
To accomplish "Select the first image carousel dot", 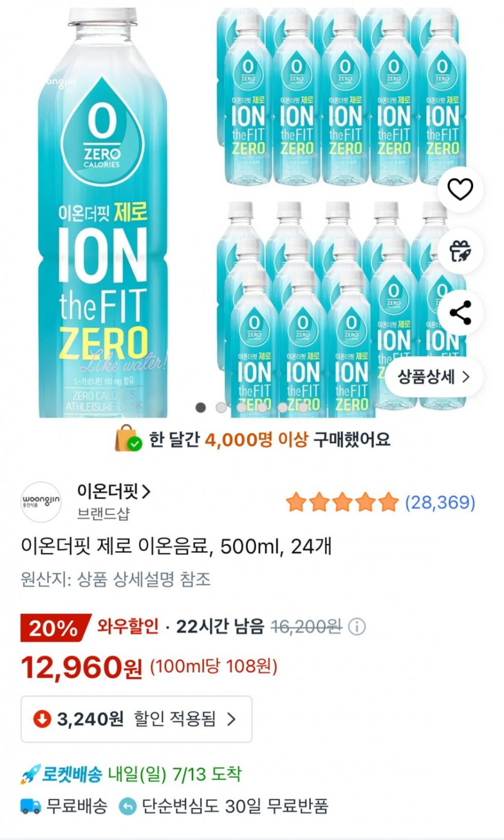I will click(201, 408).
